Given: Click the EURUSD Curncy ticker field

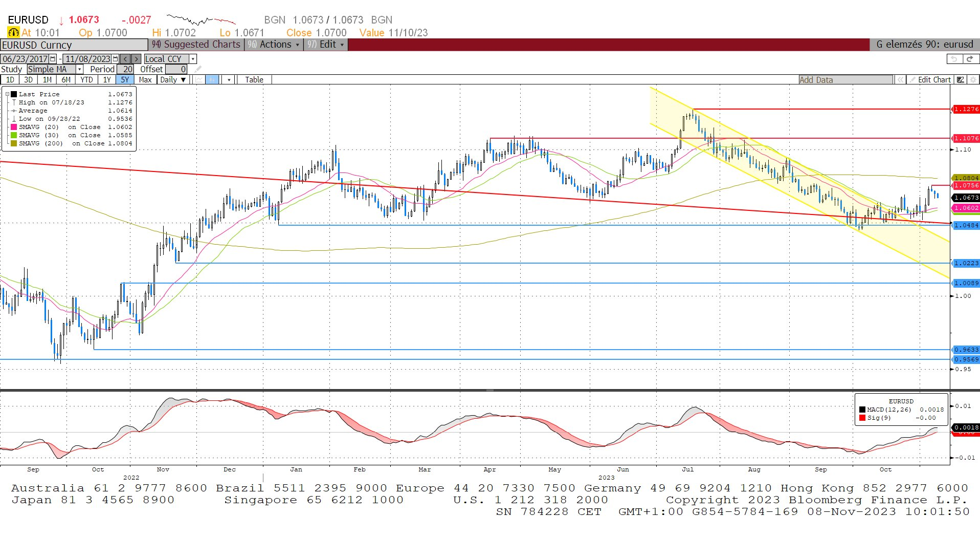Looking at the screenshot, I should click(x=74, y=45).
